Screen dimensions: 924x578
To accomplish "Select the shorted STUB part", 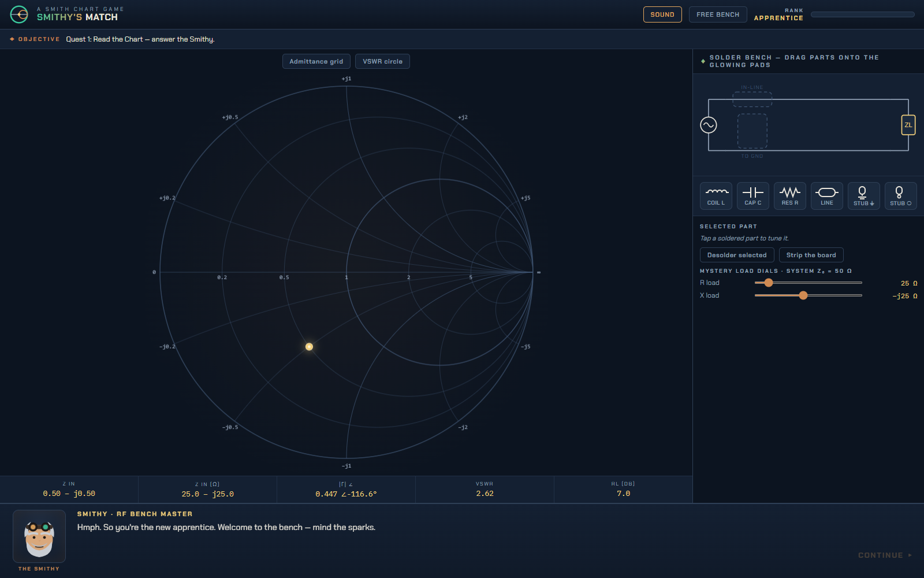I will click(x=864, y=196).
